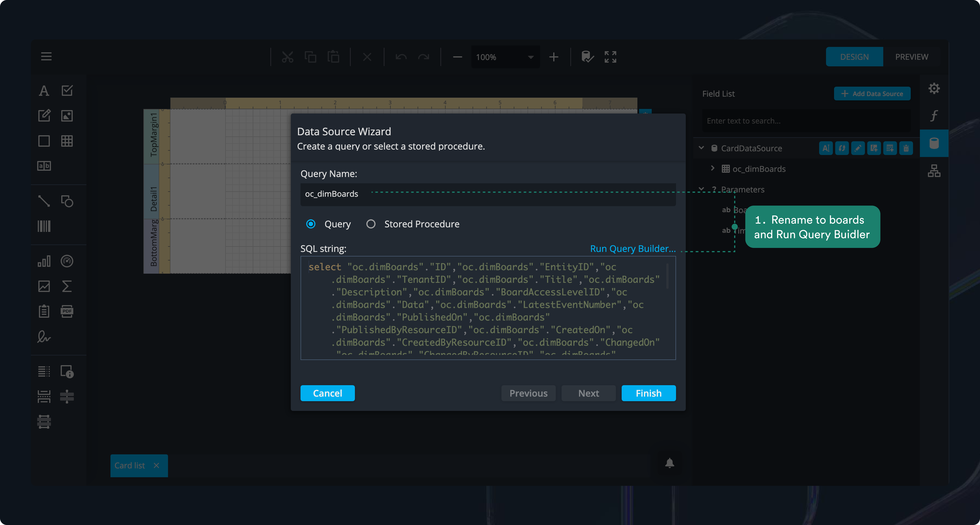The height and width of the screenshot is (525, 980).
Task: Select the Check Box tool in the toolbox
Action: [x=67, y=91]
